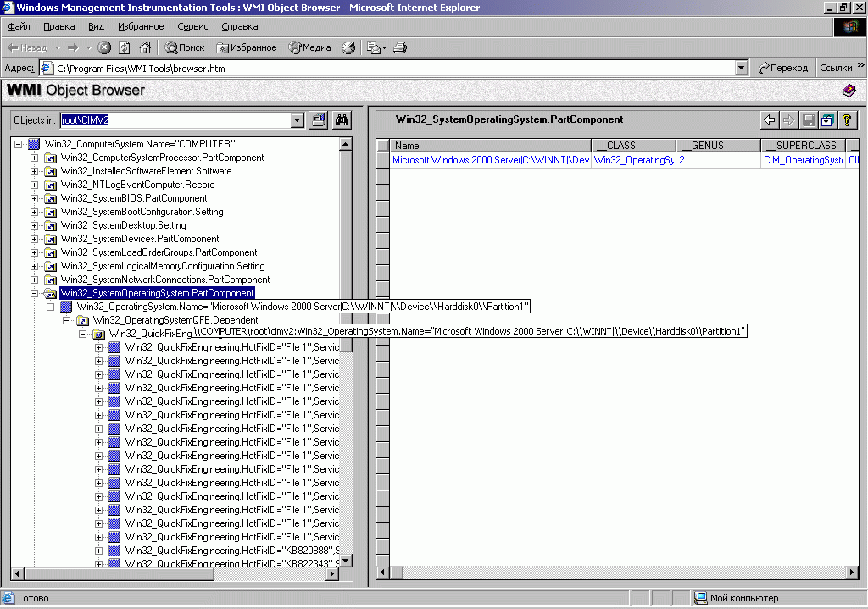Click folder icon of Win32_SystemDesktop.Setting

(x=50, y=225)
